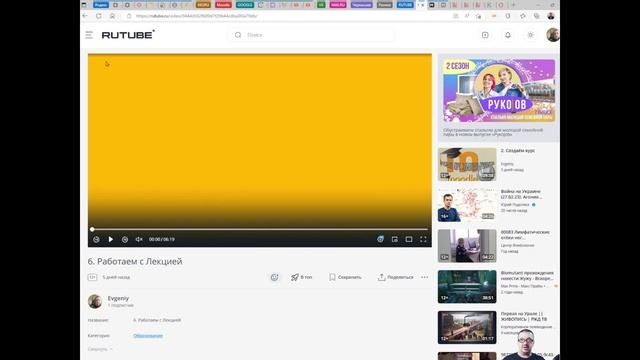Switch to the GOOGLE-labelled browser tab
This screenshot has width=640, height=360.
tap(245, 5)
